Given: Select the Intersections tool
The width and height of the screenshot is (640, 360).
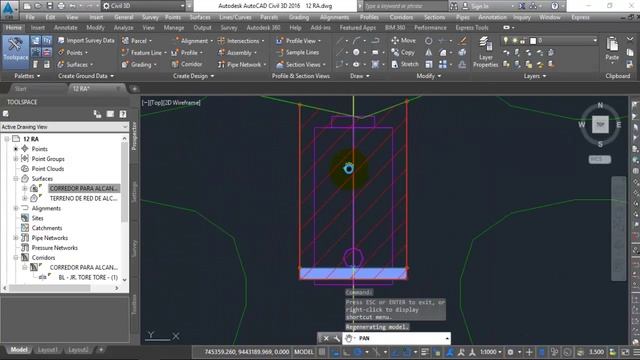Looking at the screenshot, I should (x=241, y=41).
